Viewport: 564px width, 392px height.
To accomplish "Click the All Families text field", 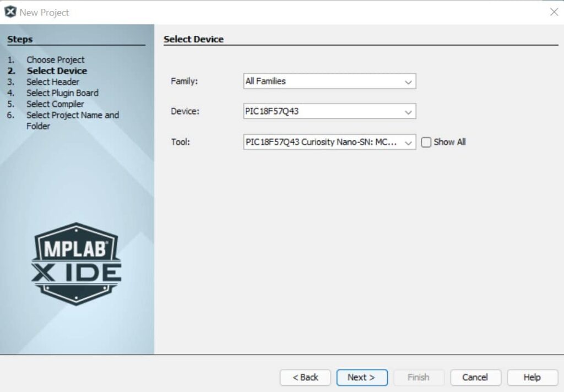I will click(x=322, y=81).
